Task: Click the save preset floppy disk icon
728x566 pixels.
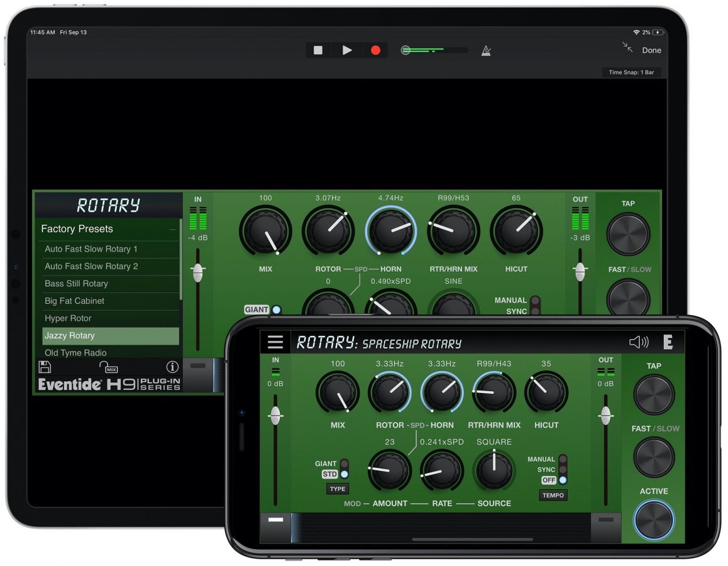Action: pos(45,367)
